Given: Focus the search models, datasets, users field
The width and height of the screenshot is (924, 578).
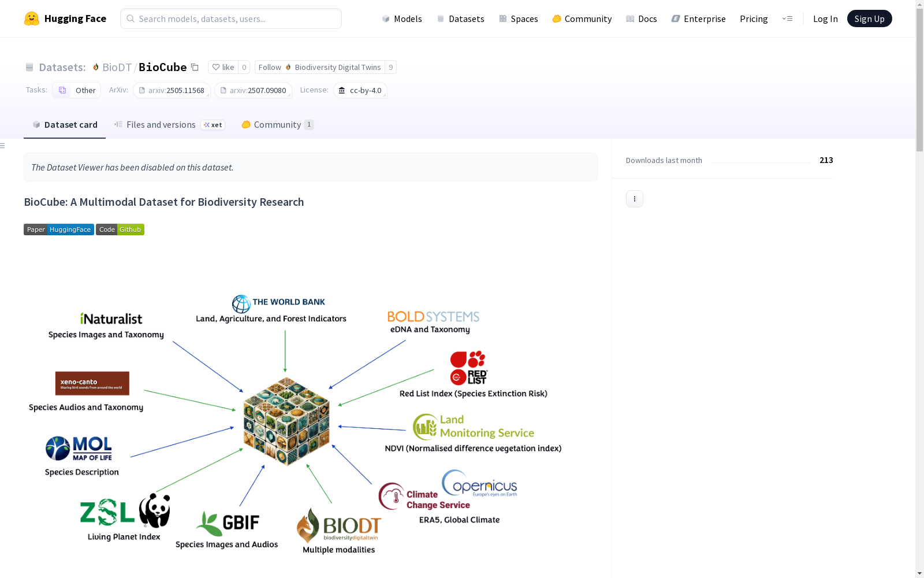Looking at the screenshot, I should (x=231, y=18).
